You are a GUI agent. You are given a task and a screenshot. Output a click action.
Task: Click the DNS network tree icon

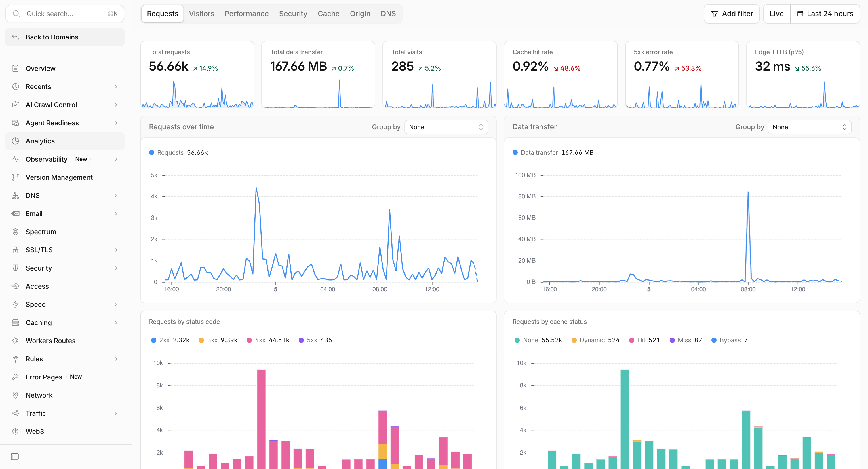pyautogui.click(x=15, y=196)
